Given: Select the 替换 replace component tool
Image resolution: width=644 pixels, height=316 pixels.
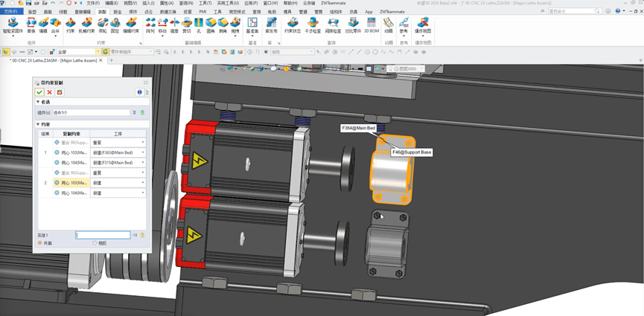Looking at the screenshot, I should tap(31, 24).
